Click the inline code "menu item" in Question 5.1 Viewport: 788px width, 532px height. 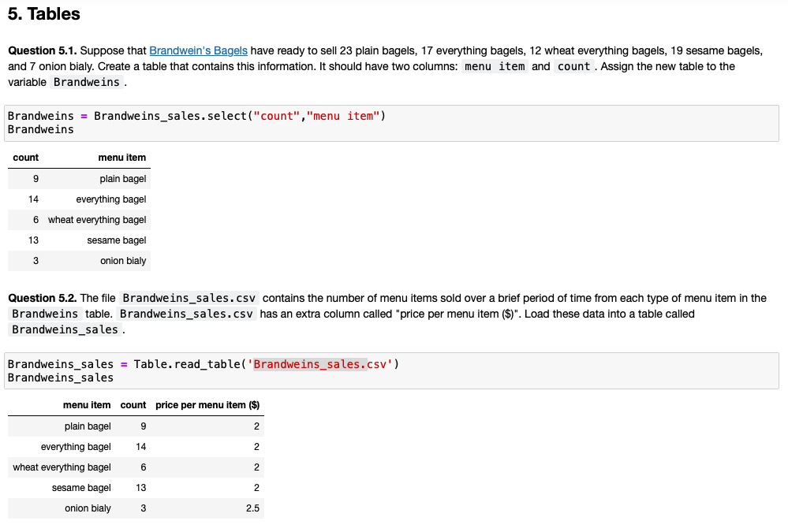pyautogui.click(x=495, y=66)
